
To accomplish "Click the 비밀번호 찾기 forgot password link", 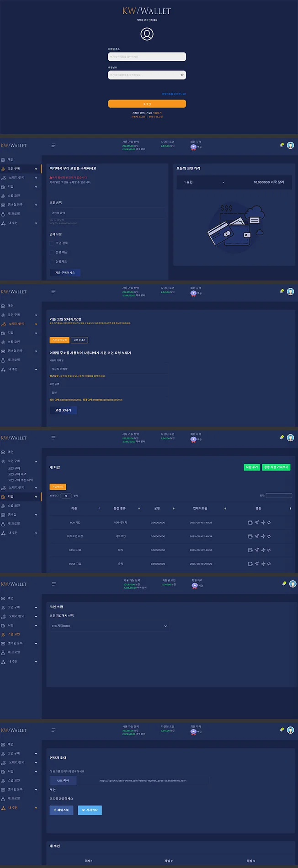I will [174, 94].
